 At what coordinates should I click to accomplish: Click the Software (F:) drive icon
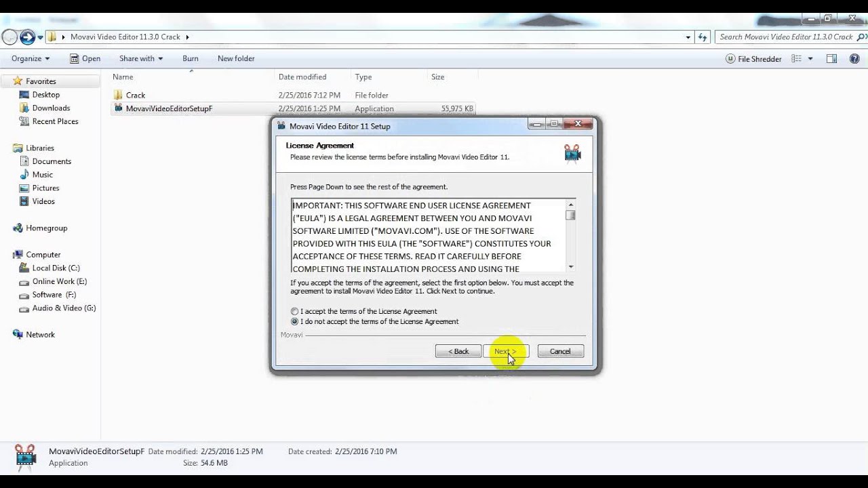coord(24,295)
